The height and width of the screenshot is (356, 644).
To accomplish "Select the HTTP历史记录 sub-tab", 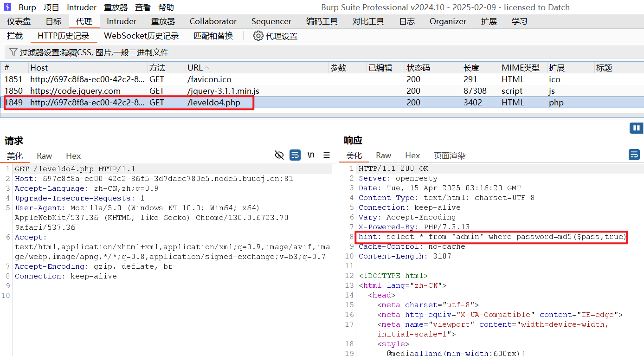I will tap(64, 36).
